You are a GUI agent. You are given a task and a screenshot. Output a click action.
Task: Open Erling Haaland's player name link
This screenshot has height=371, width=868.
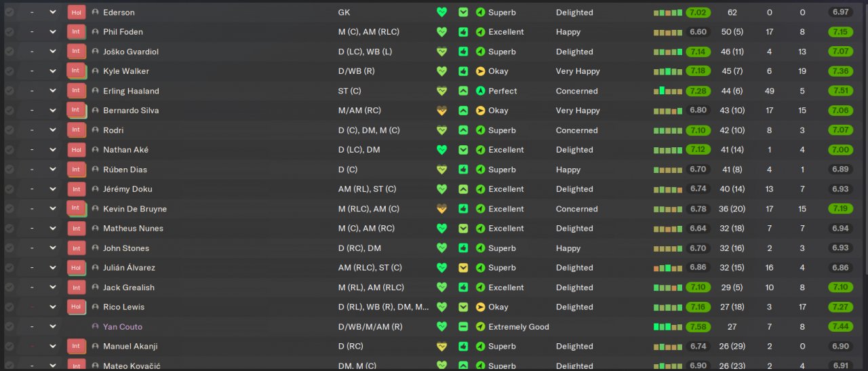point(131,91)
